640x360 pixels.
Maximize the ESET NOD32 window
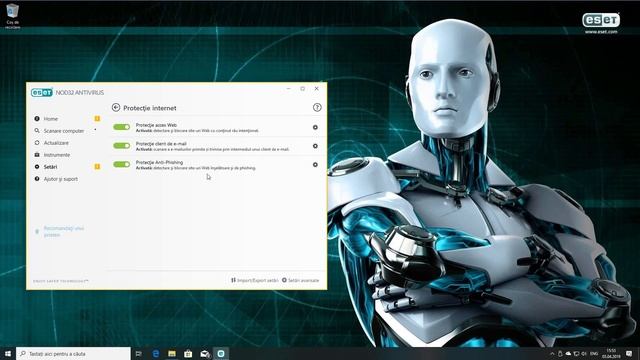point(302,88)
